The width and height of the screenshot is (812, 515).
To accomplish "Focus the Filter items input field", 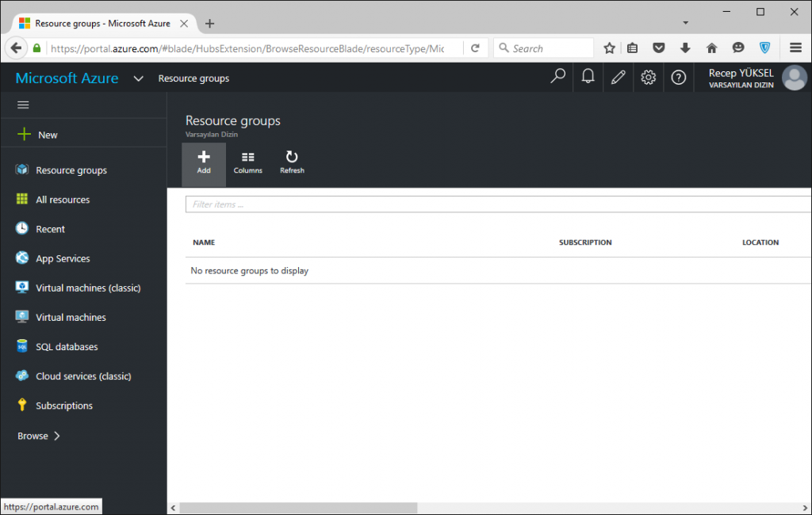I will [498, 204].
